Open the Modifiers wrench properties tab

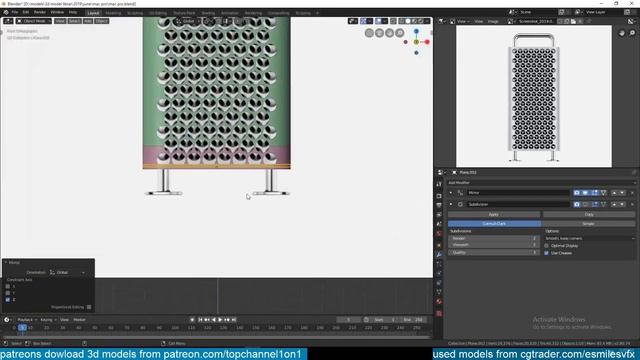tap(439, 254)
